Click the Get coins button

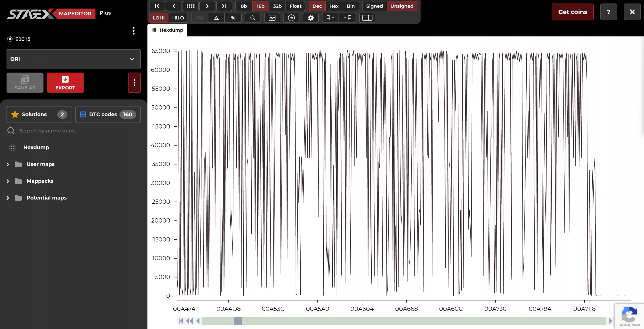[572, 12]
